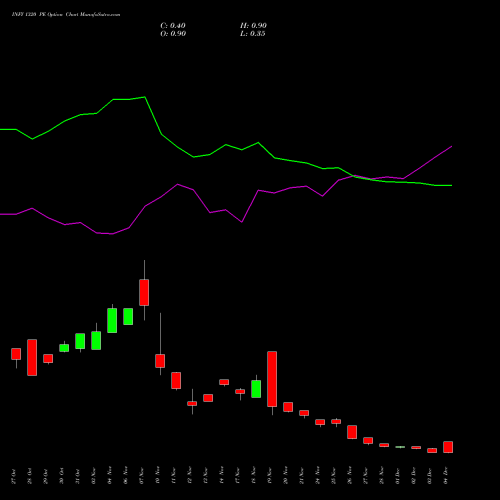The image size is (500, 500).
Task: Click the tiny green candle above 01 Dec
Action: (400, 447)
